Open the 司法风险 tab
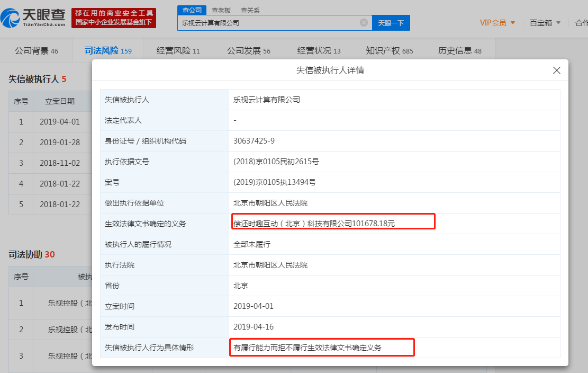 108,51
